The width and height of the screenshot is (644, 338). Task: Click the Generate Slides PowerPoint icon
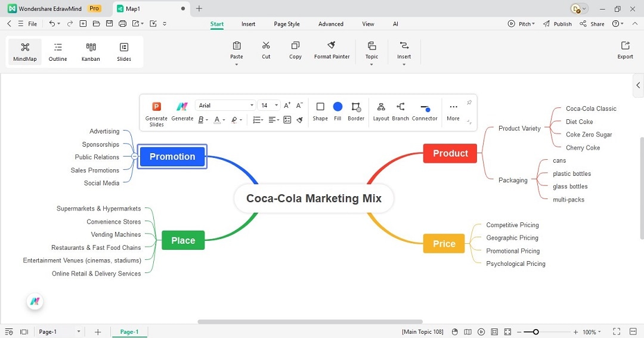(x=156, y=107)
